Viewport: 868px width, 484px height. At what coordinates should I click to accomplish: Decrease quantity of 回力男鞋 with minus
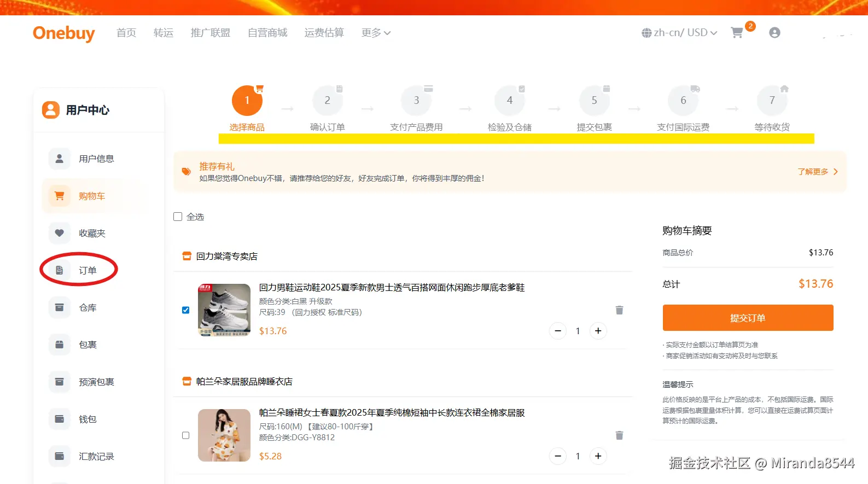[x=558, y=331]
